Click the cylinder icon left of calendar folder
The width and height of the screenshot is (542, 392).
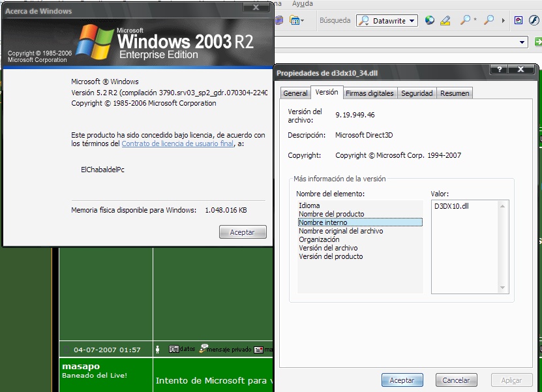[279, 20]
